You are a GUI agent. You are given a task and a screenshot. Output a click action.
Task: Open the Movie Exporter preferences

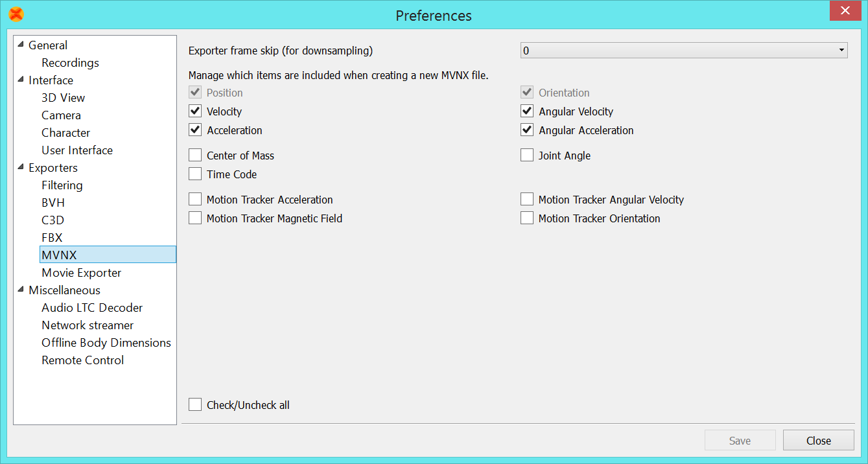[81, 273]
